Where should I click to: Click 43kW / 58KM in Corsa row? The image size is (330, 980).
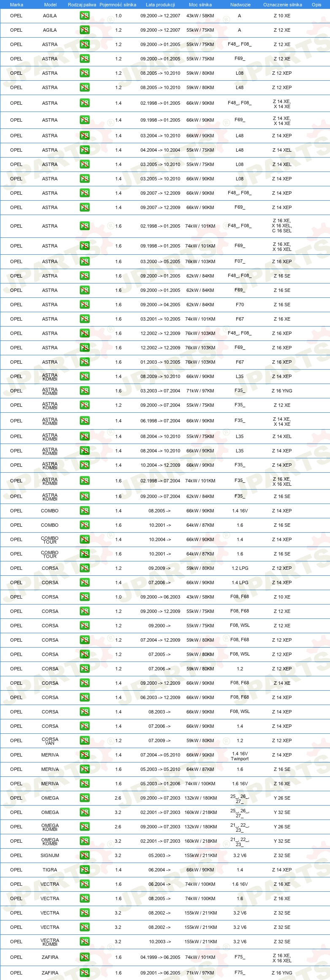tap(200, 597)
